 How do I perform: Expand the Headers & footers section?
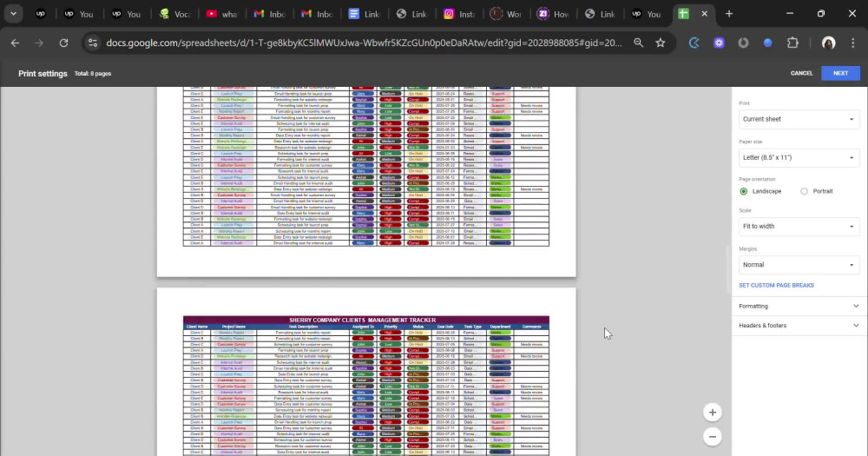point(799,325)
